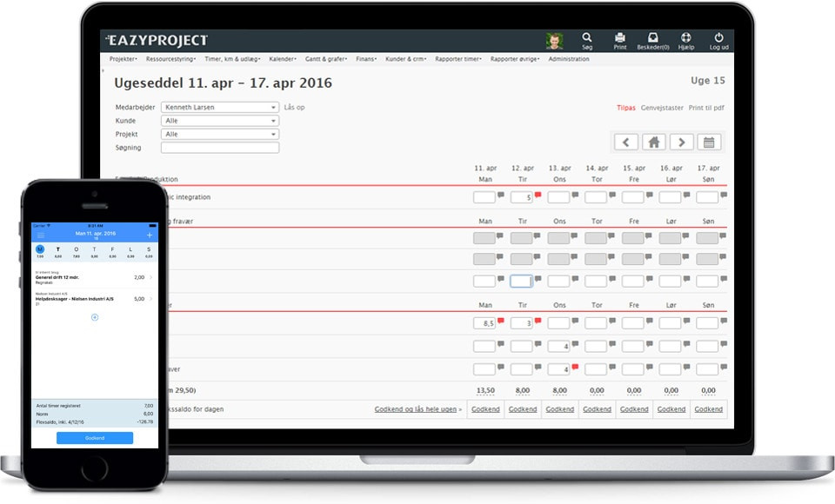The height and width of the screenshot is (504, 835).
Task: Go to next week with the right arrow
Action: [x=681, y=142]
